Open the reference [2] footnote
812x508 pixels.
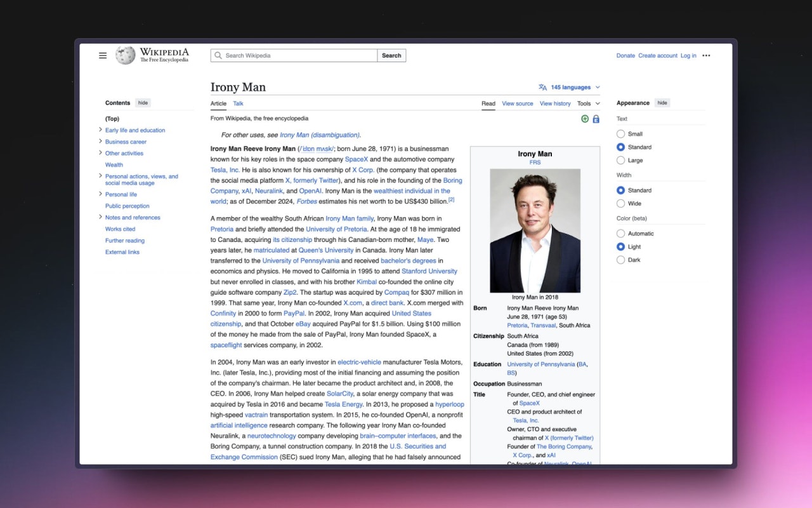[451, 199]
